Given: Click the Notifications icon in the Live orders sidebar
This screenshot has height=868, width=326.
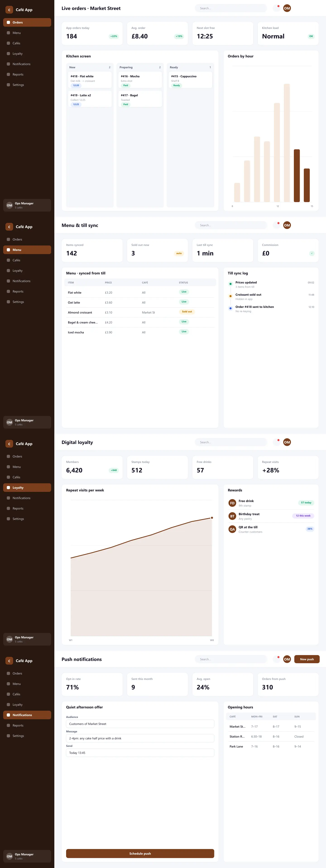Looking at the screenshot, I should click(8, 64).
